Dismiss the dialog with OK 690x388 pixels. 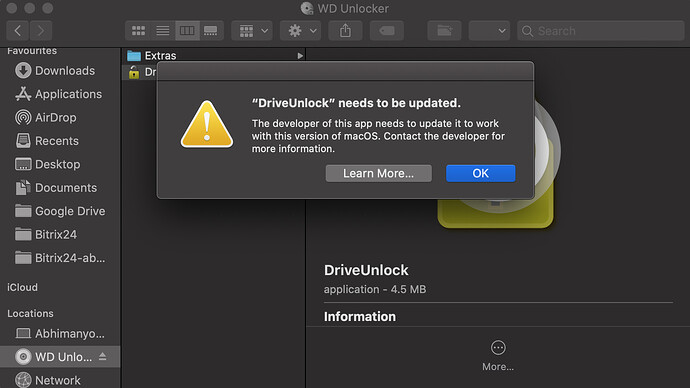[481, 173]
